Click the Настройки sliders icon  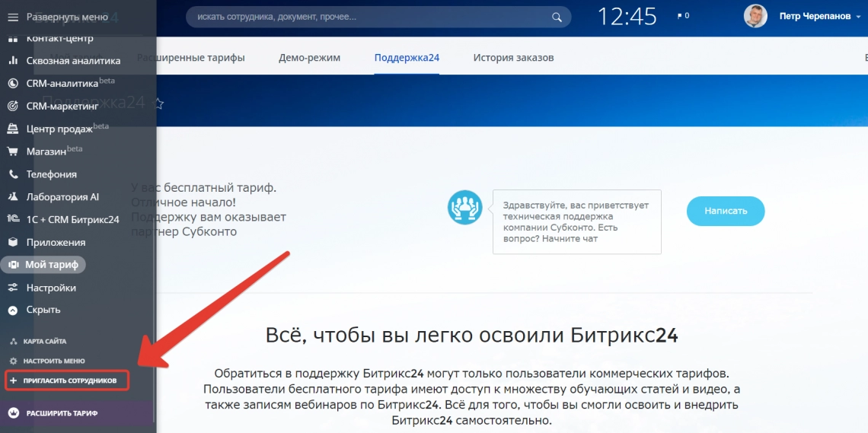[x=13, y=288]
